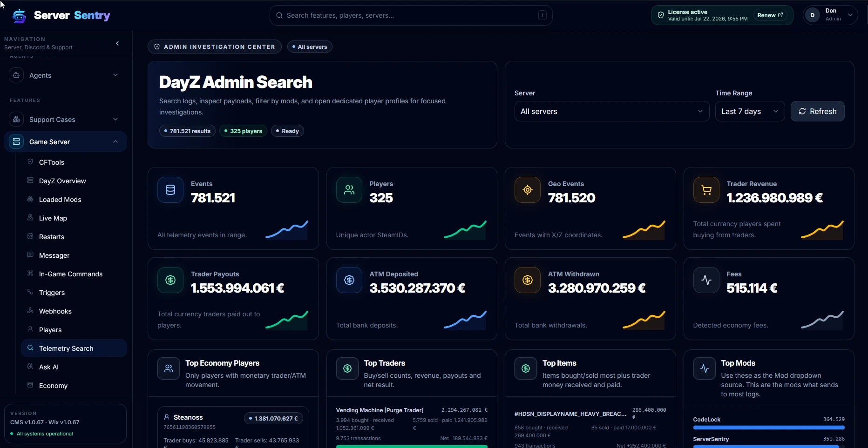Open the Economy sidebar item
868x448 pixels.
point(53,386)
